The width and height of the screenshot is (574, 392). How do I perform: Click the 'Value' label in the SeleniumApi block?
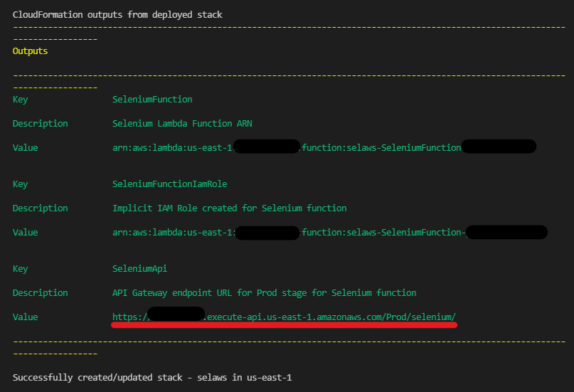pos(25,317)
